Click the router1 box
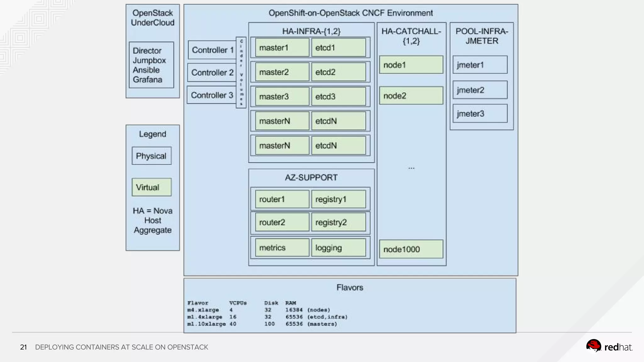The image size is (644, 362). (x=282, y=199)
